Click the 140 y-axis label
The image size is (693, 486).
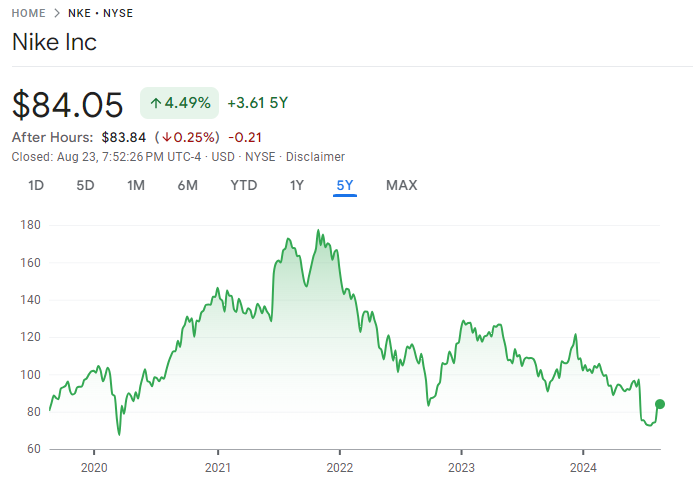pos(30,300)
